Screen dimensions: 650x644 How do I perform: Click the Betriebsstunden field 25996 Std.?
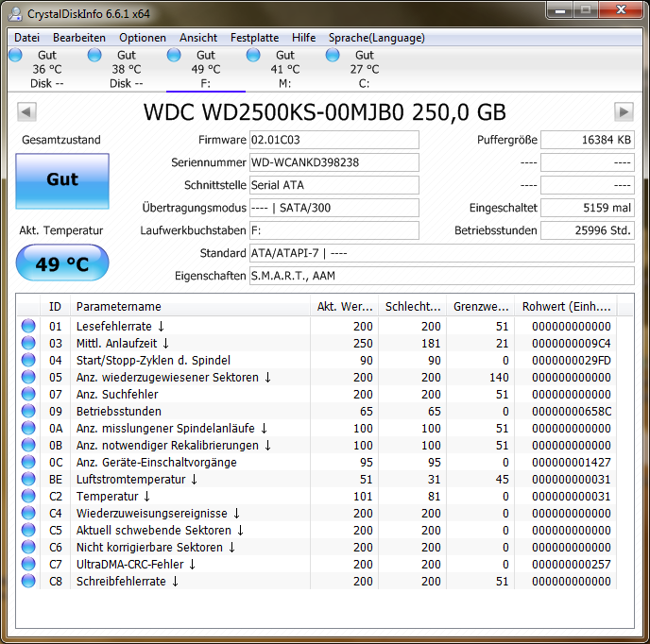click(x=588, y=230)
